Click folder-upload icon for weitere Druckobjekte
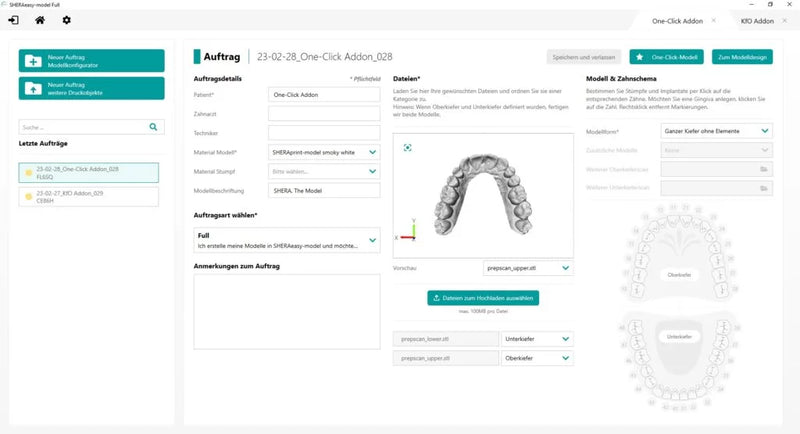 tap(33, 89)
